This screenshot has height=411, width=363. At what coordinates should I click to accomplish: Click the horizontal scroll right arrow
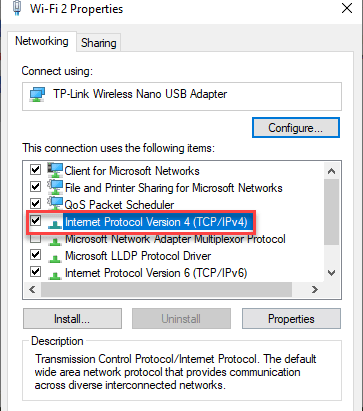coord(315,290)
